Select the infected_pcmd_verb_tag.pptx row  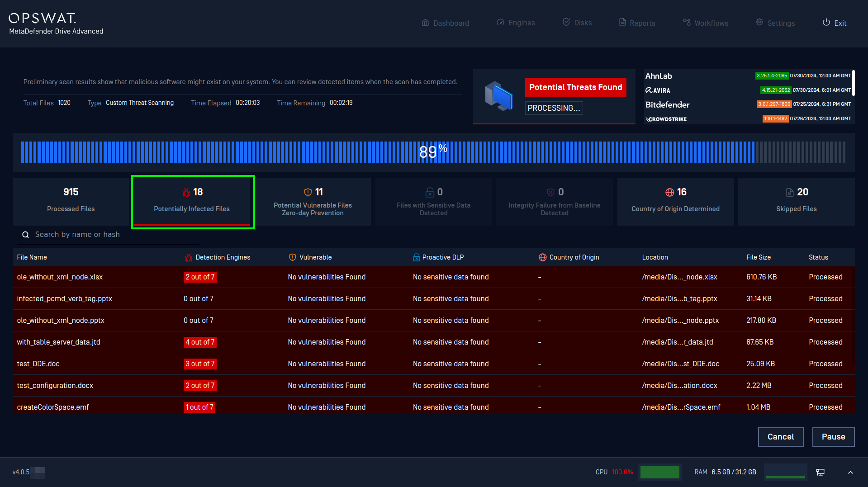click(433, 299)
